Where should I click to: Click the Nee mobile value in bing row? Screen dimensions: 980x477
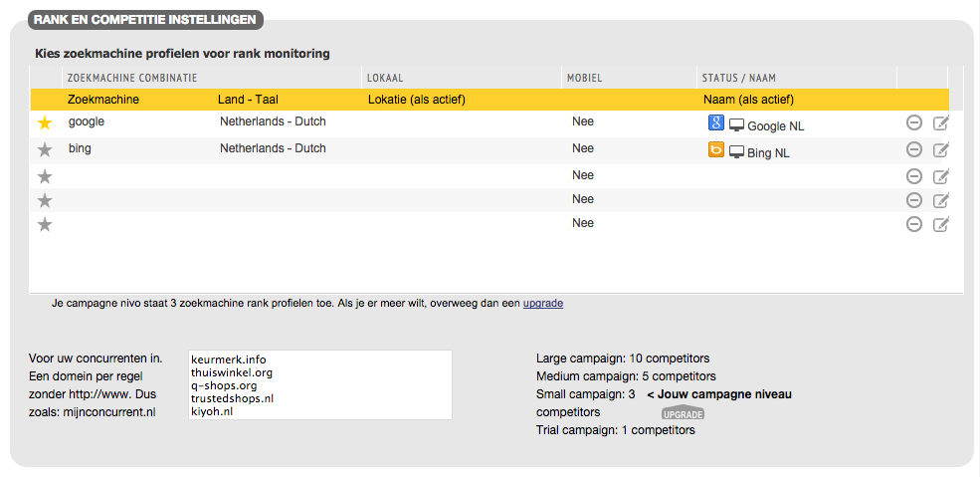click(x=583, y=148)
